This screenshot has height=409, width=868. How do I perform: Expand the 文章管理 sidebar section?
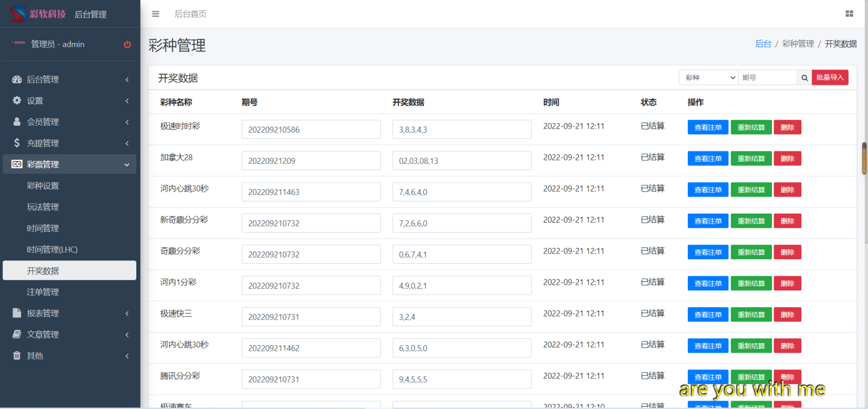coord(69,334)
